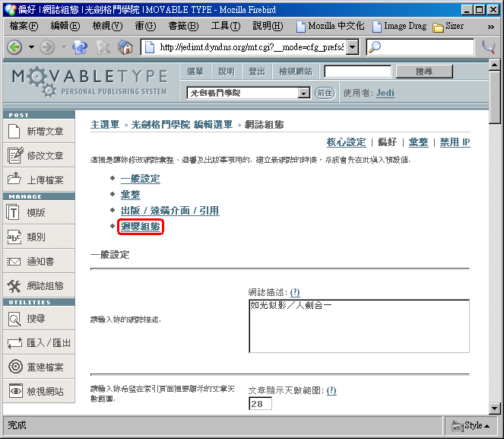Click the 彙整 bullet list link
The height and width of the screenshot is (439, 504).
[x=130, y=195]
